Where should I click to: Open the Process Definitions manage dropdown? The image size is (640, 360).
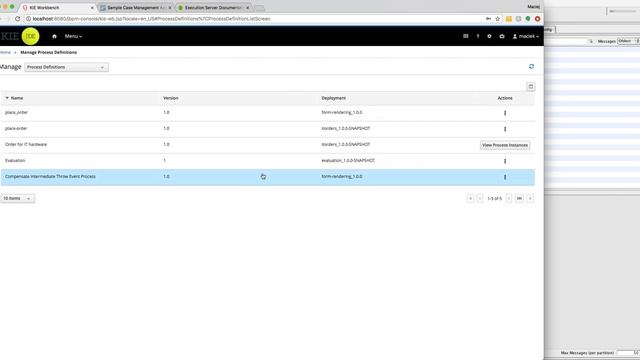coord(67,67)
